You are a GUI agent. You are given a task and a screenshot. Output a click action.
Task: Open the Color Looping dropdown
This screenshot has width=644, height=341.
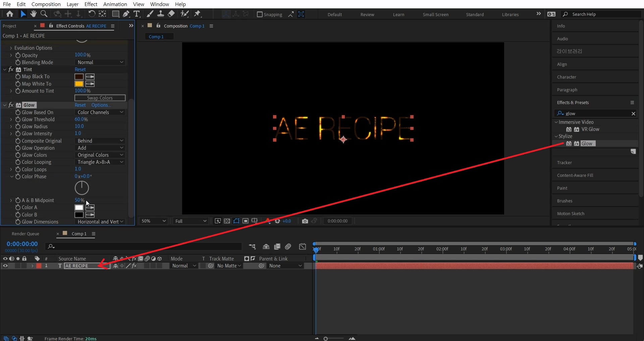pyautogui.click(x=100, y=162)
